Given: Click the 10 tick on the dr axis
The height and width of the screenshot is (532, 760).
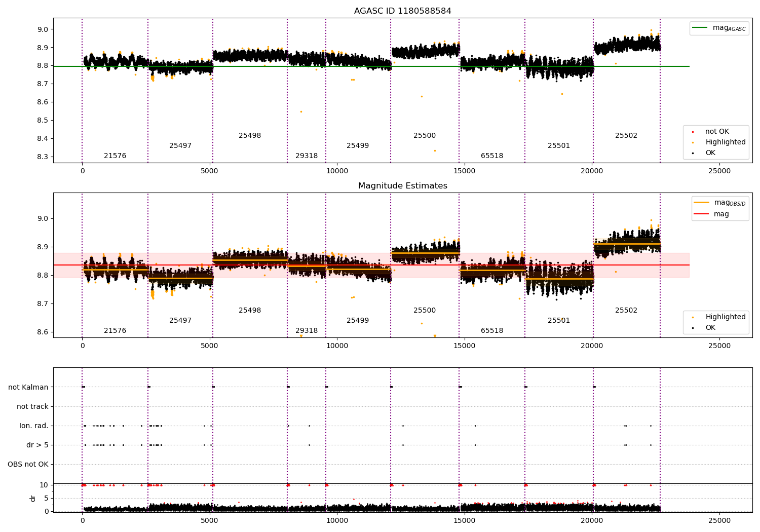Looking at the screenshot, I should click(44, 485).
